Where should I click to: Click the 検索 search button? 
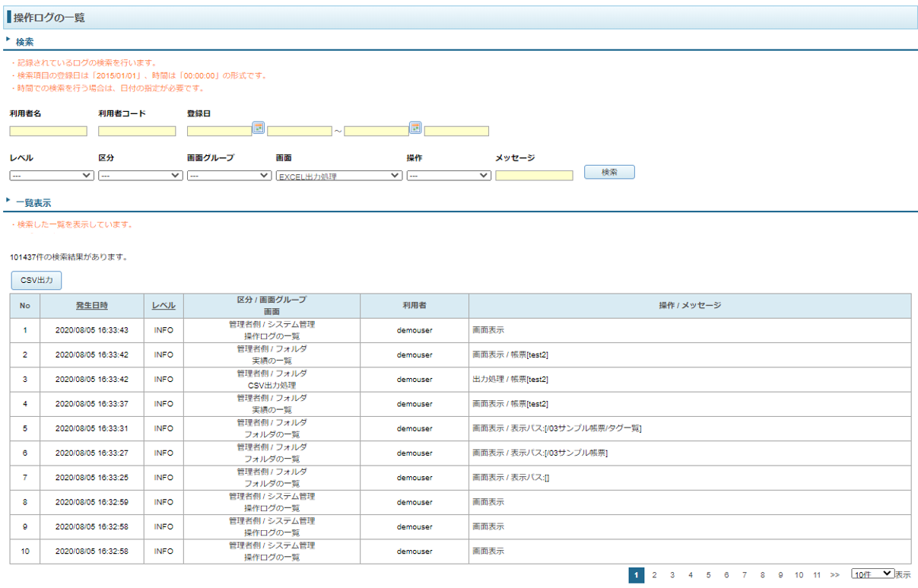pyautogui.click(x=609, y=173)
